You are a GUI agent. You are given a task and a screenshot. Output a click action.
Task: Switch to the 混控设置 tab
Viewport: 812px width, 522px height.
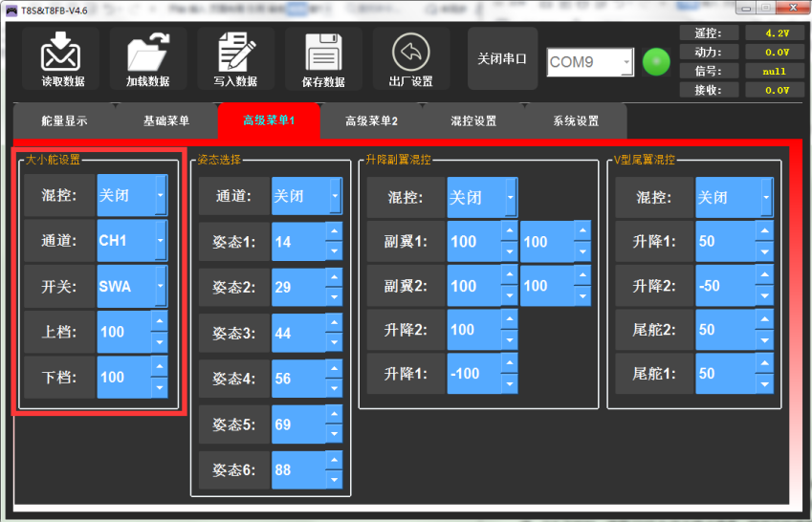pos(473,121)
